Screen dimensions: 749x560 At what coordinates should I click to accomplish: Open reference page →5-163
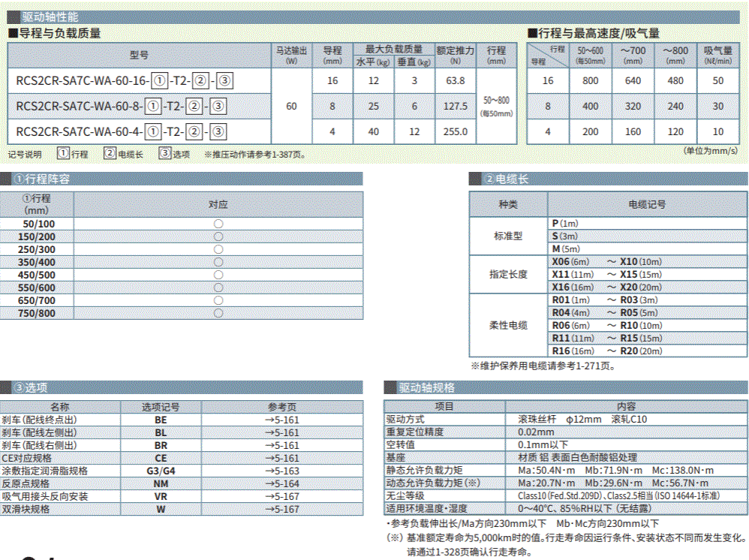click(282, 471)
